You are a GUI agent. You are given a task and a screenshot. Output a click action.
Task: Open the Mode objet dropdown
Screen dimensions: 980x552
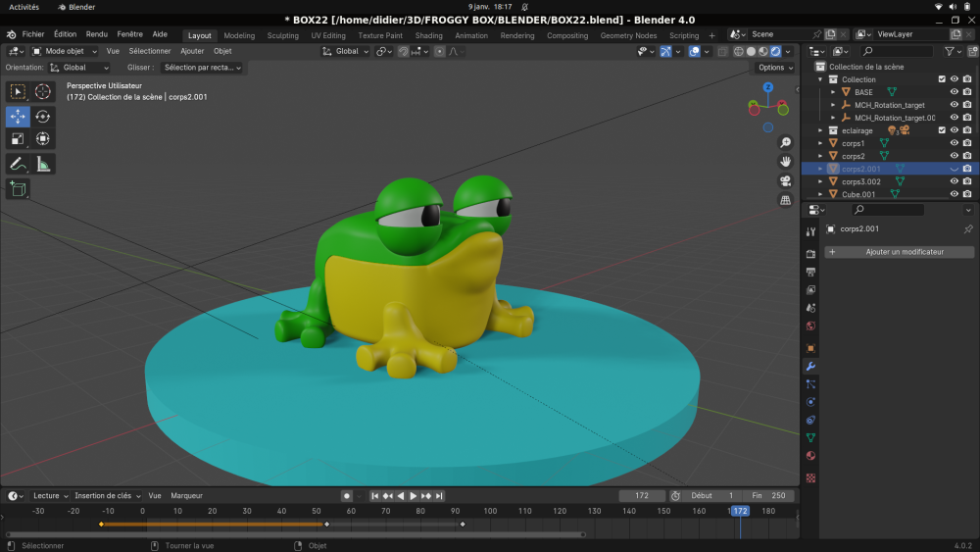click(65, 51)
